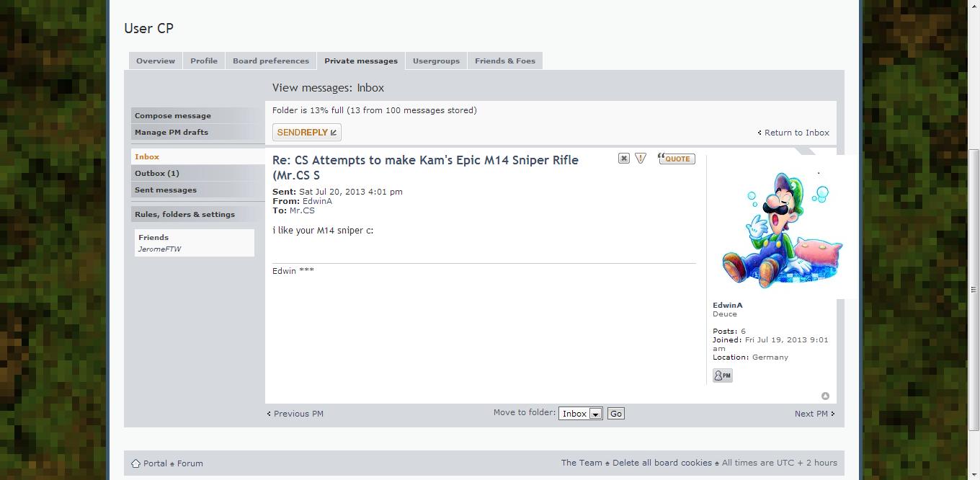Report this PM via the warning triangle icon
The height and width of the screenshot is (480, 980).
point(641,158)
